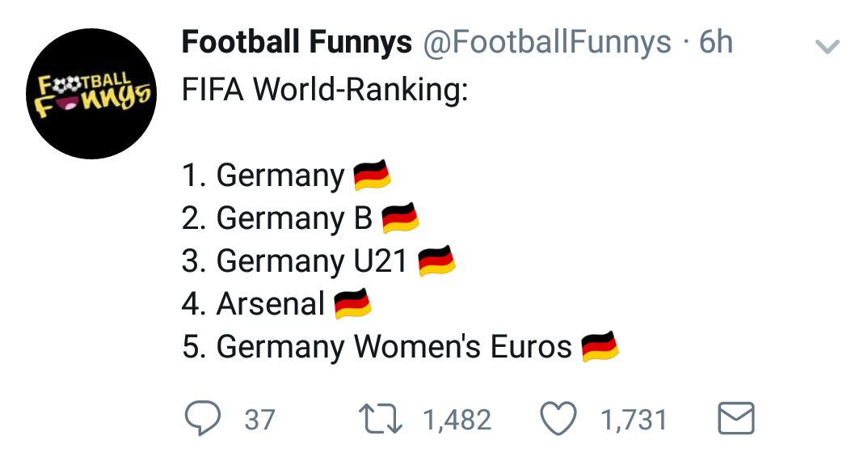Like the tweet with the heart icon

(x=559, y=419)
